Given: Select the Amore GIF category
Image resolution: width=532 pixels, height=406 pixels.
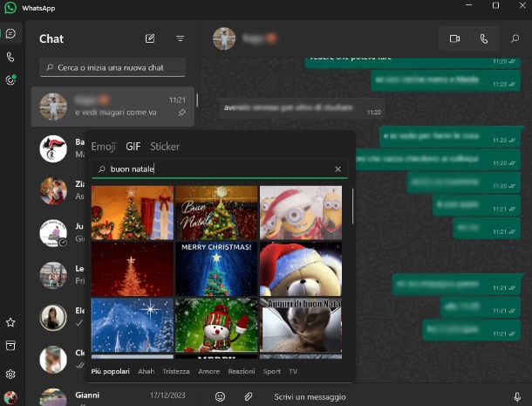Looking at the screenshot, I should 208,371.
